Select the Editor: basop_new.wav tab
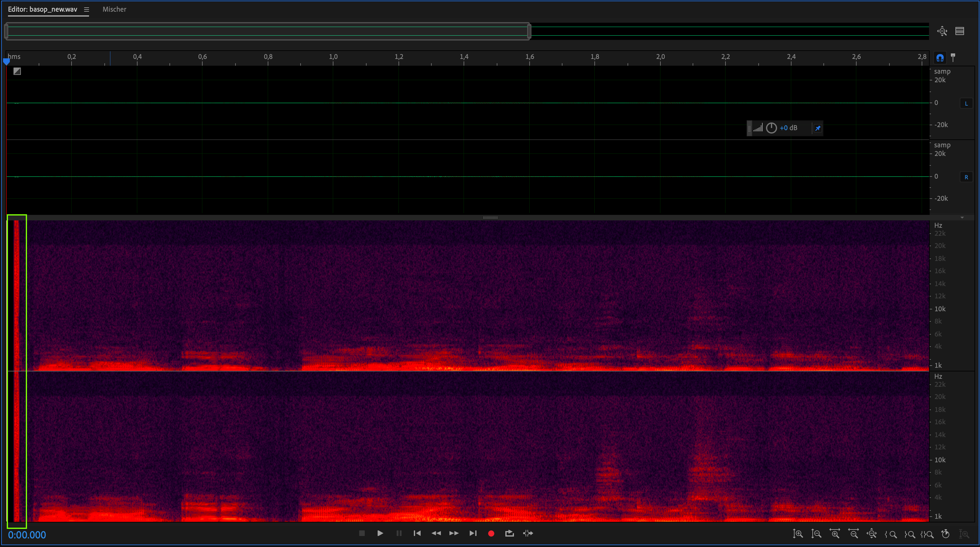The image size is (980, 547). pos(43,9)
